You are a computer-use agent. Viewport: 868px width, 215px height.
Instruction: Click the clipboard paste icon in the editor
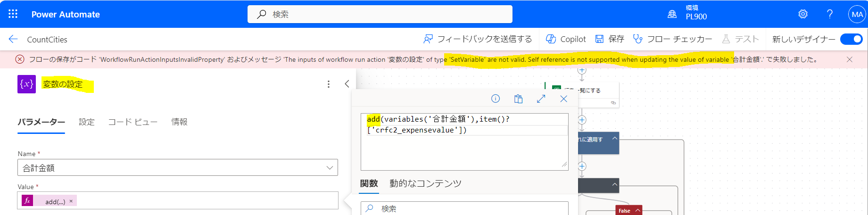[518, 99]
